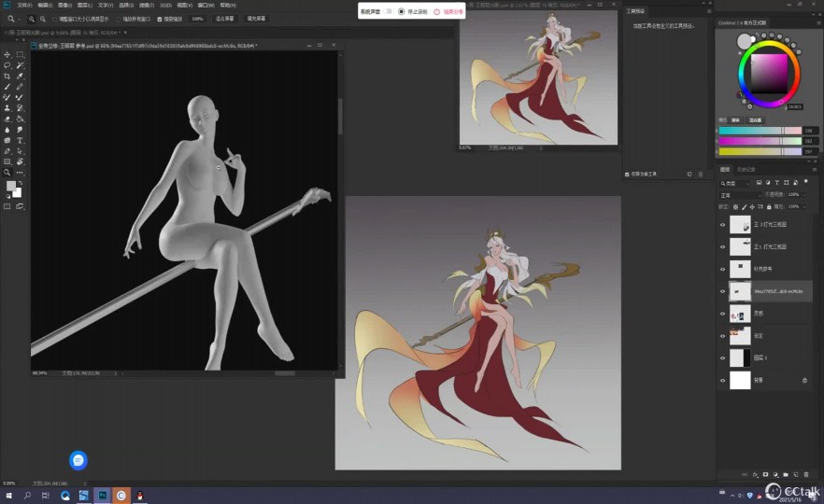Select the Move tool

[x=7, y=54]
